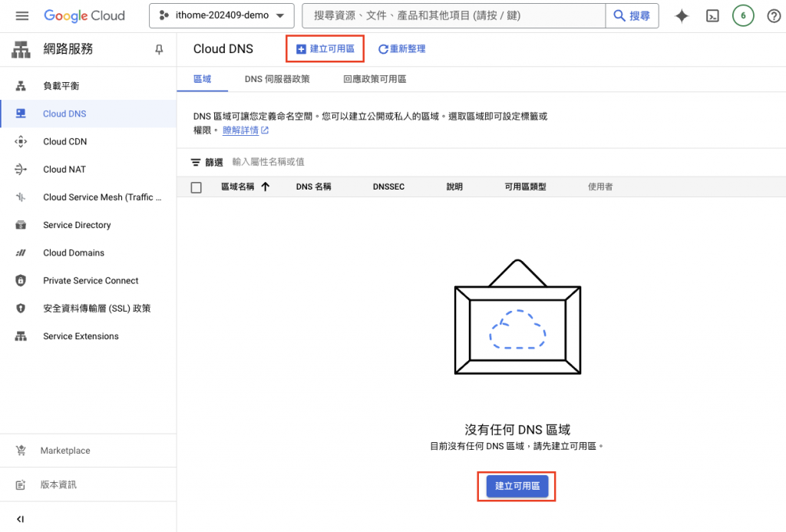Focus the filter input 輸入屬性名稱或值
Viewport: 786px width, 532px height.
[268, 162]
